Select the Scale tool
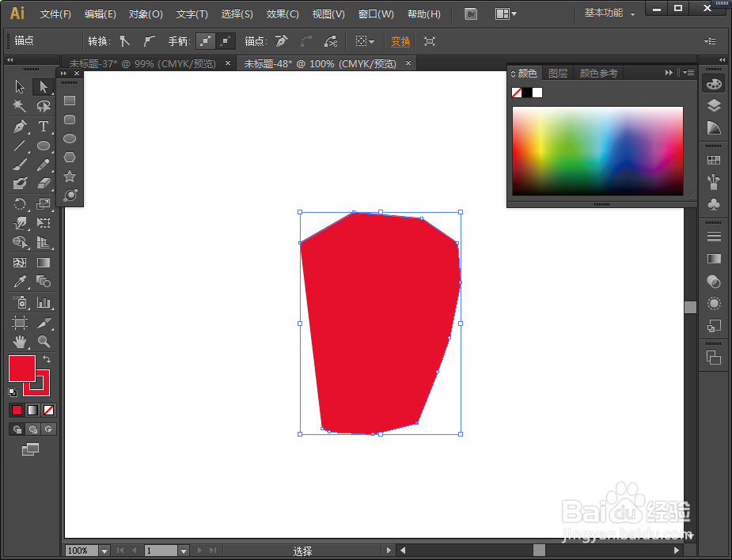Image resolution: width=732 pixels, height=560 pixels. (43, 204)
